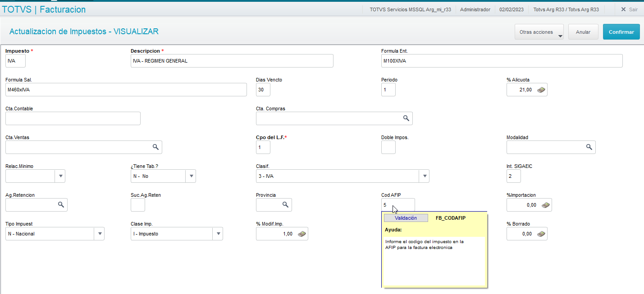Viewport: 644px width, 294px height.
Task: Click the Cod AFIP field
Action: point(398,205)
